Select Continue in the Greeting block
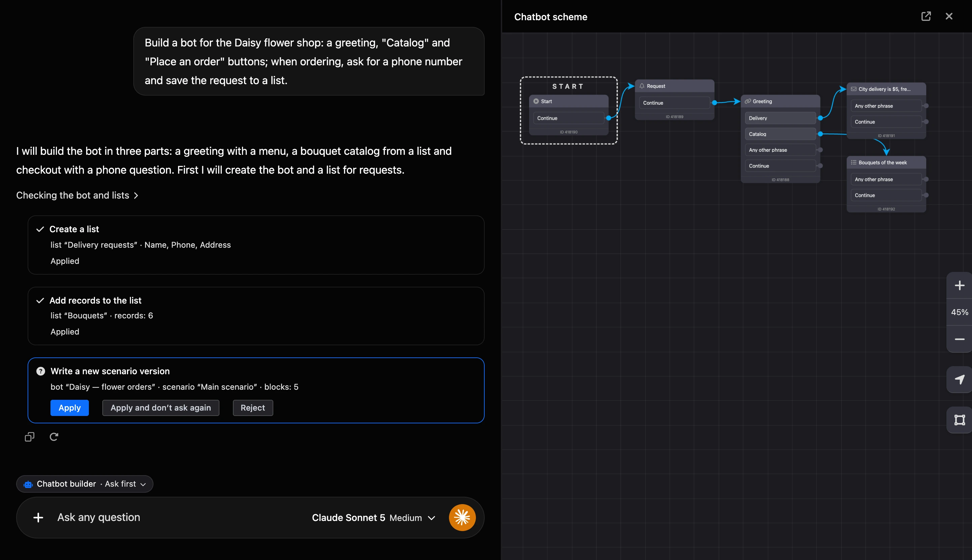Screen dimensions: 972x560 [x=780, y=166]
